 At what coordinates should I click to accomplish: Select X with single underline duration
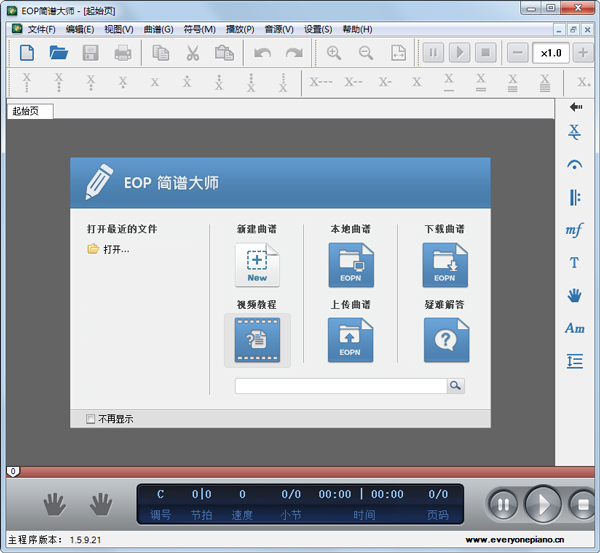tap(448, 82)
